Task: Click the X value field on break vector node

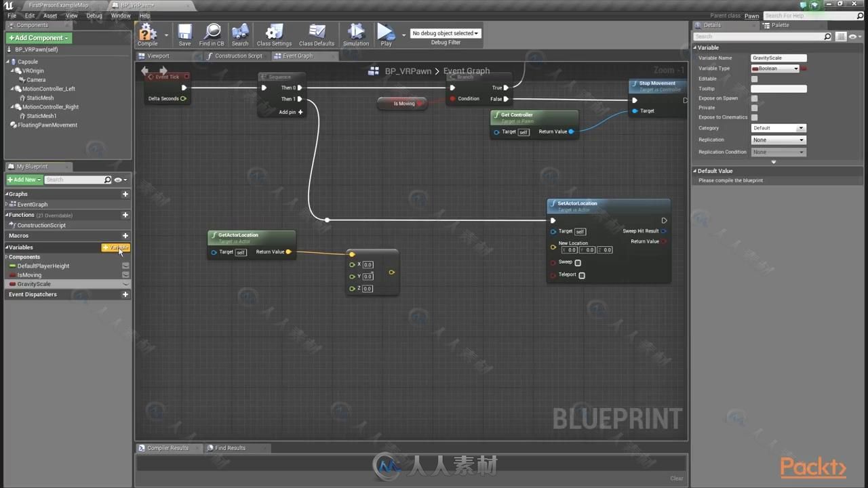Action: pyautogui.click(x=368, y=265)
